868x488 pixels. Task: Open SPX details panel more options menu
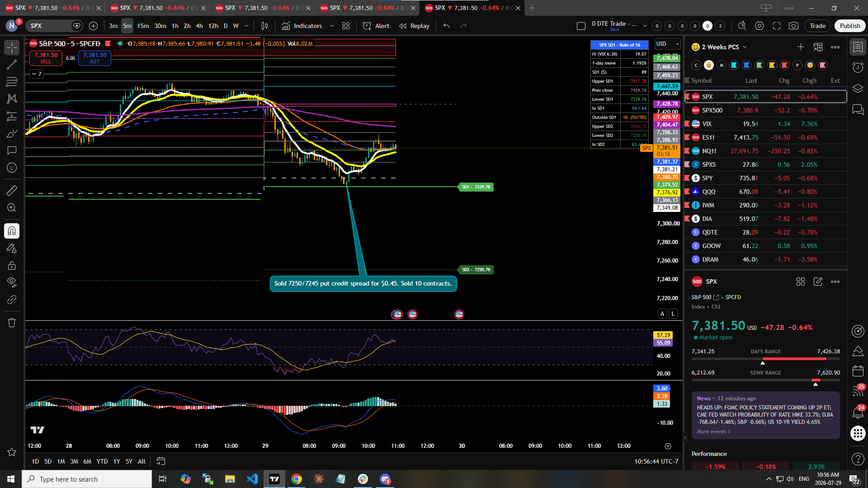coord(835,282)
